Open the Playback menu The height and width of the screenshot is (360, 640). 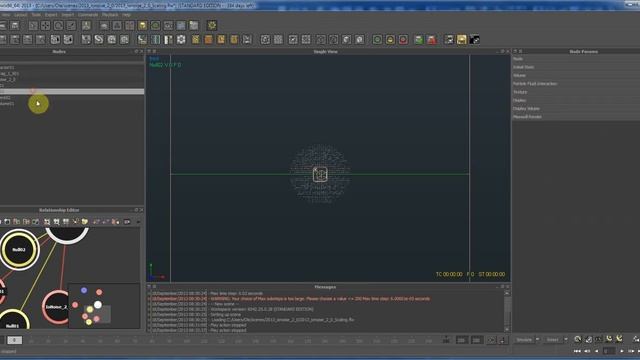point(110,15)
